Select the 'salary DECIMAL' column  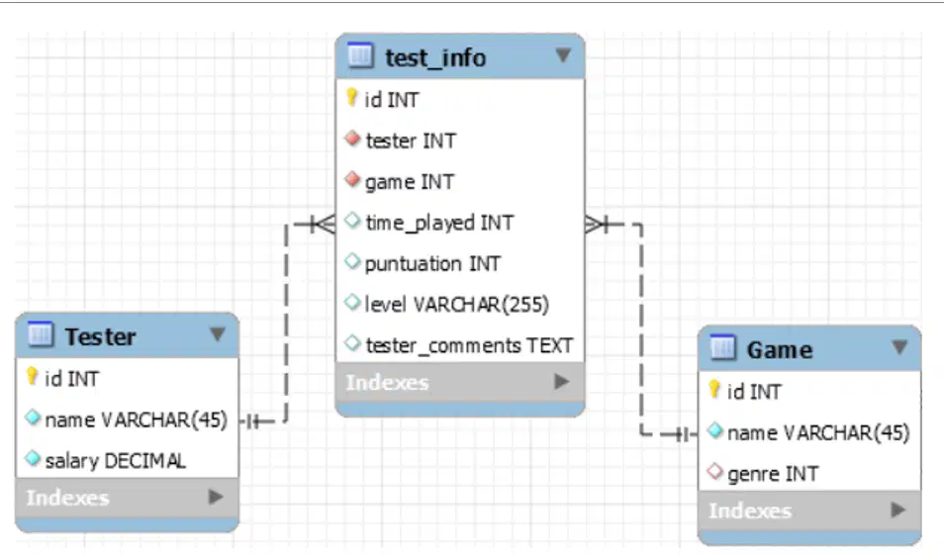coord(116,461)
